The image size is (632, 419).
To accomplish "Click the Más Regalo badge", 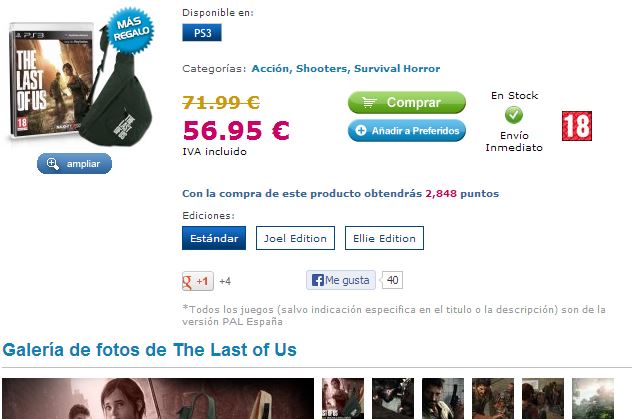I will point(131,29).
